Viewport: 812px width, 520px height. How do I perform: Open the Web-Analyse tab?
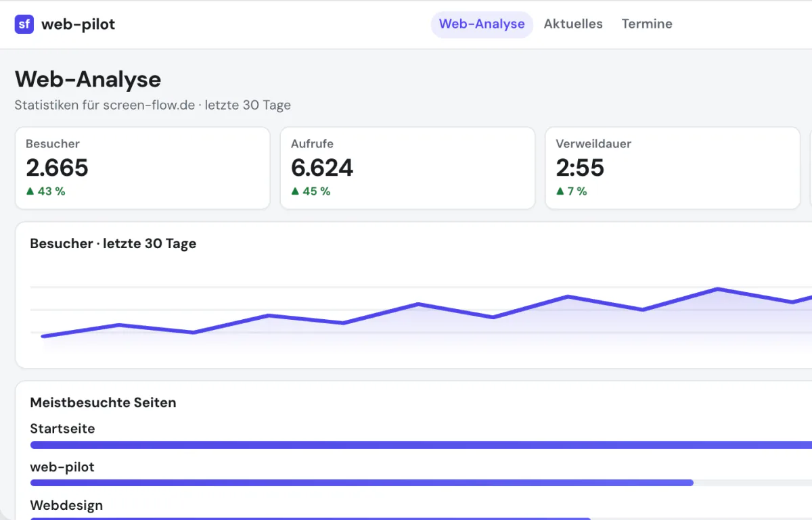coord(482,24)
